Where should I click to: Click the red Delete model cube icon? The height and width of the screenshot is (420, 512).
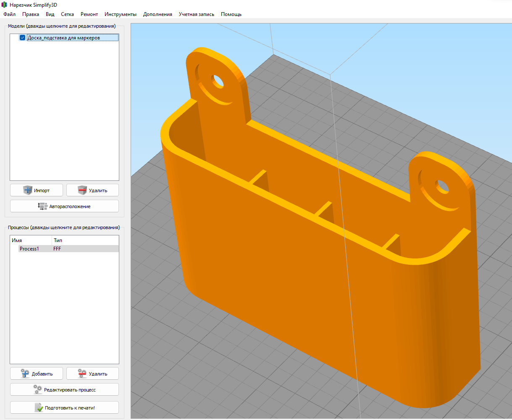[x=82, y=190]
